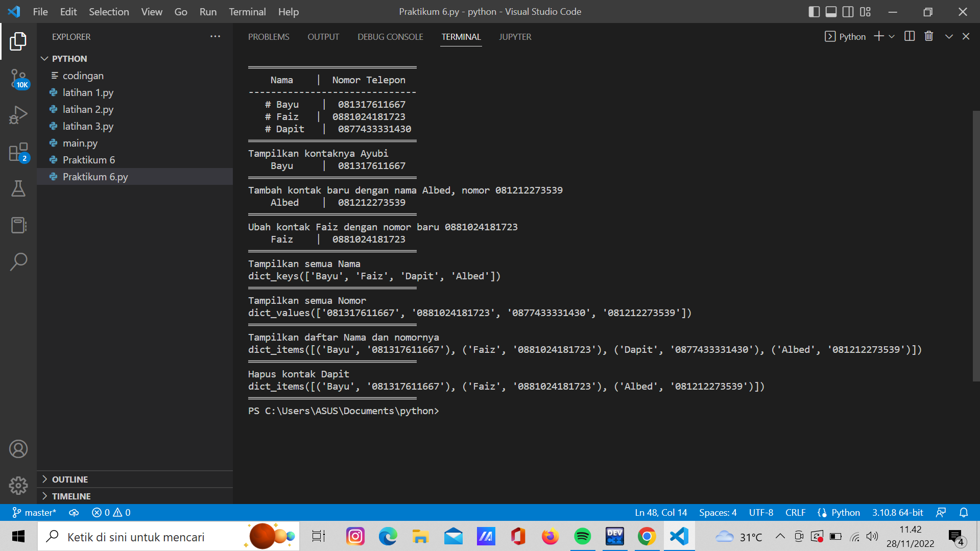Toggle maximize of the terminal panel
This screenshot has height=551, width=980.
click(x=948, y=36)
